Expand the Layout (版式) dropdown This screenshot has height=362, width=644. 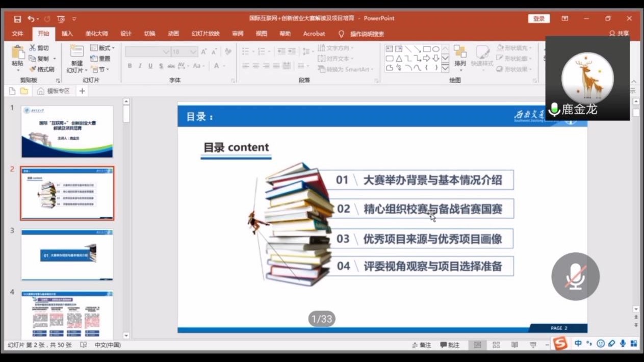(x=103, y=48)
